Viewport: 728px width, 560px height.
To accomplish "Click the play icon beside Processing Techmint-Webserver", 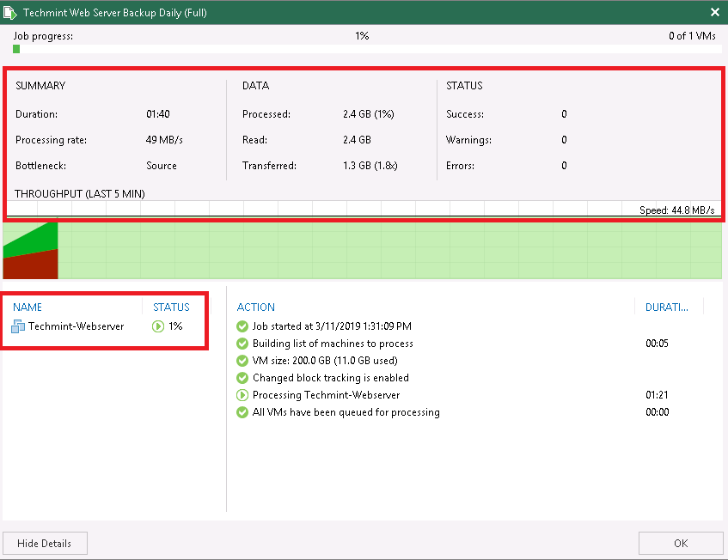I will pyautogui.click(x=242, y=395).
